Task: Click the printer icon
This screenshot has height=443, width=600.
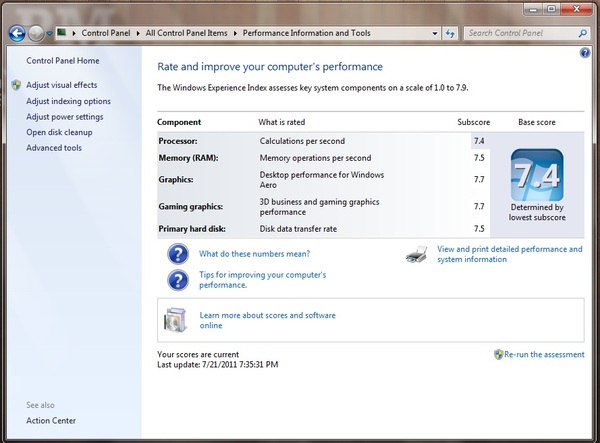Action: (x=416, y=254)
